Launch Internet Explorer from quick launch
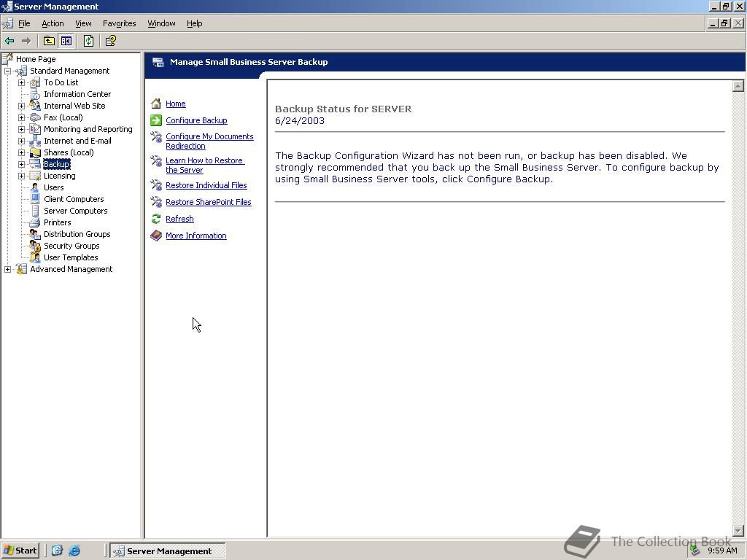This screenshot has width=747, height=560. tap(74, 551)
